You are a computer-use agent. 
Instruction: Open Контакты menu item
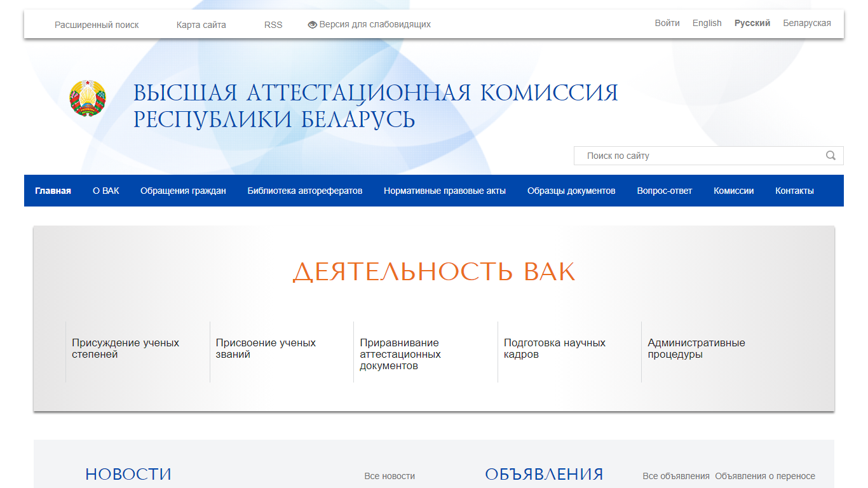point(794,191)
